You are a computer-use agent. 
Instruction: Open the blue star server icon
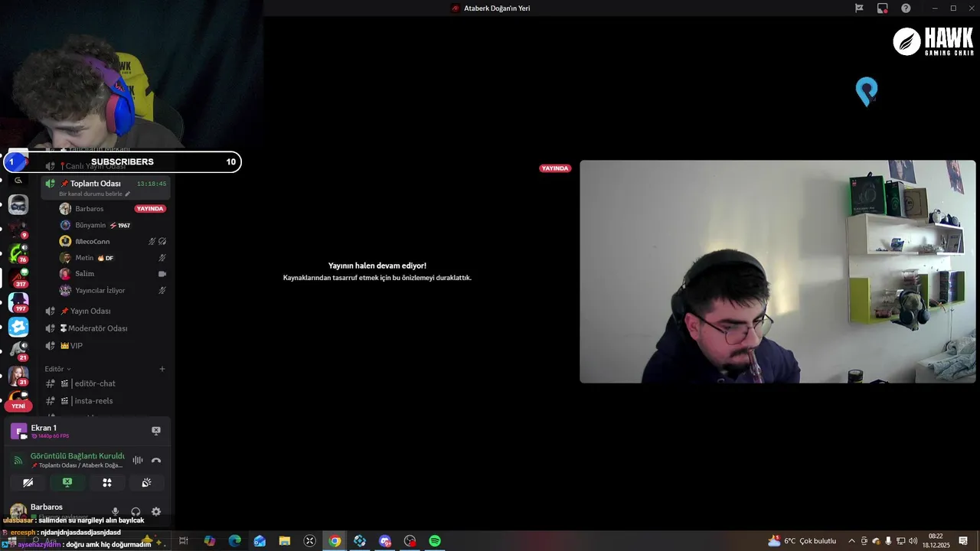[18, 327]
